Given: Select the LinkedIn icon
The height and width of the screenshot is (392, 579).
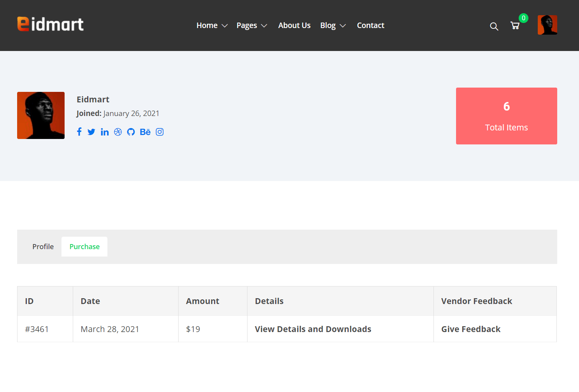Looking at the screenshot, I should (105, 132).
